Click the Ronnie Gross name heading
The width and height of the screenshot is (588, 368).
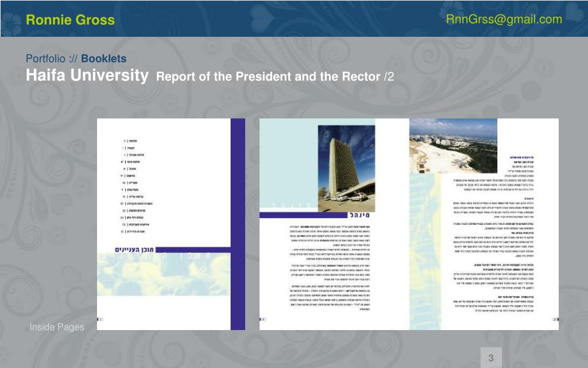[70, 20]
